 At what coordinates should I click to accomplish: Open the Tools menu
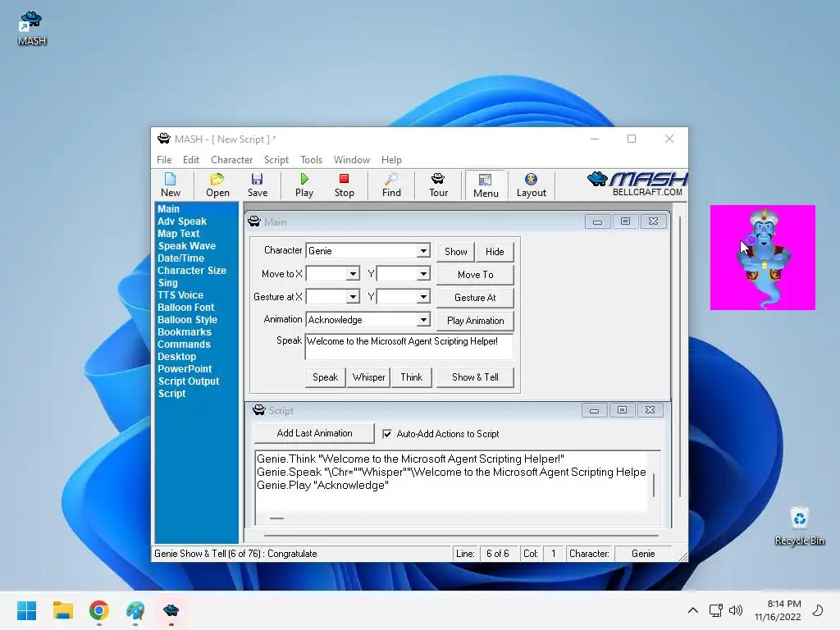(311, 160)
